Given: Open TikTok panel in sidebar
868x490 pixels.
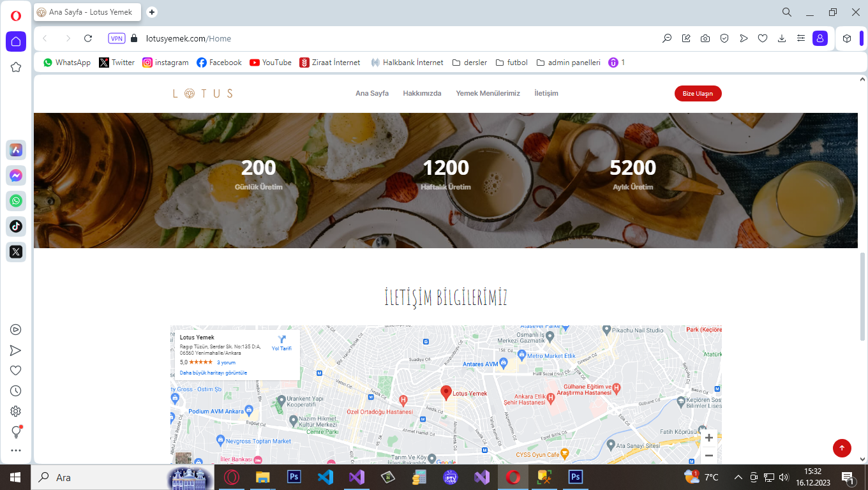Looking at the screenshot, I should coord(16,226).
